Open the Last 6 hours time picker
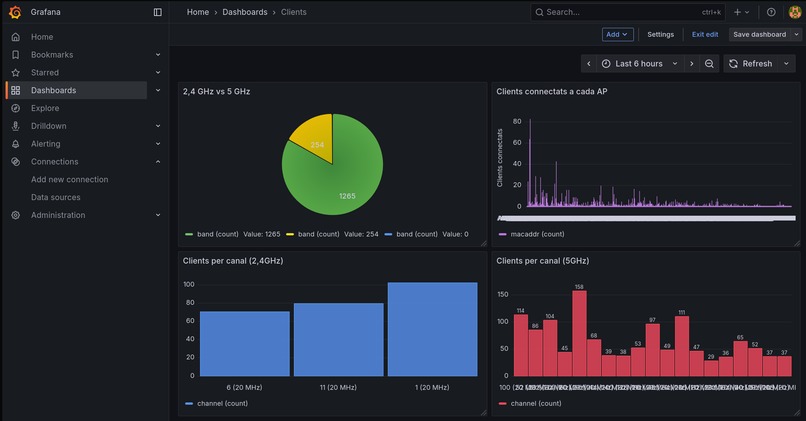806x421 pixels. [640, 64]
